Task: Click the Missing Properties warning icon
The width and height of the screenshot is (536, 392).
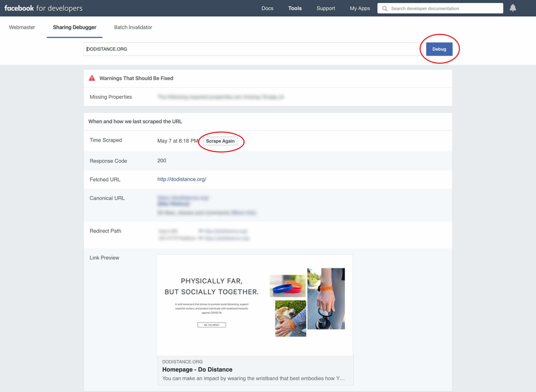Action: pos(92,78)
